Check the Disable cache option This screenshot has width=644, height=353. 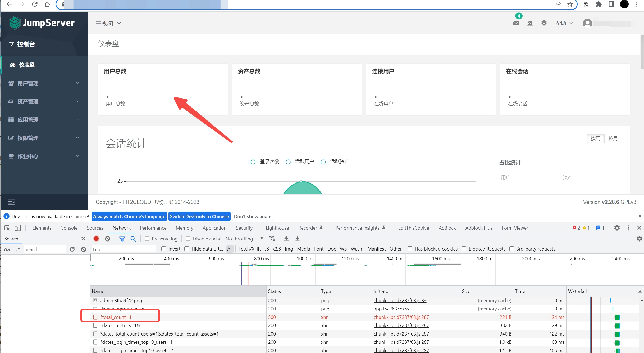(188, 239)
